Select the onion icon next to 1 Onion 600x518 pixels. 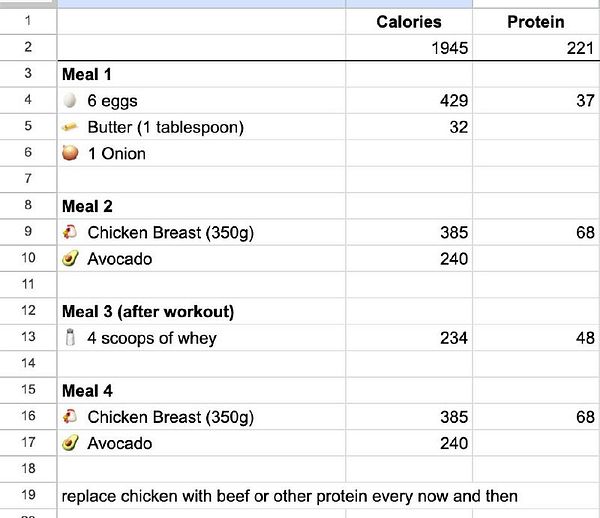pos(70,153)
